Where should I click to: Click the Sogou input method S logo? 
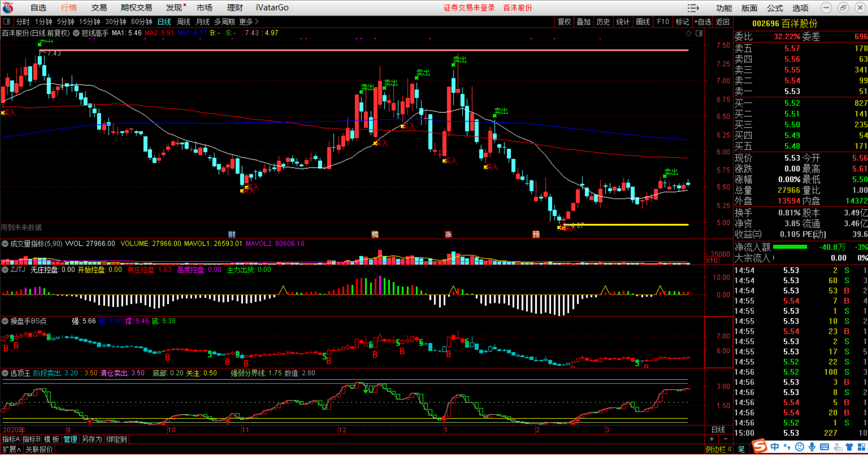pyautogui.click(x=759, y=446)
